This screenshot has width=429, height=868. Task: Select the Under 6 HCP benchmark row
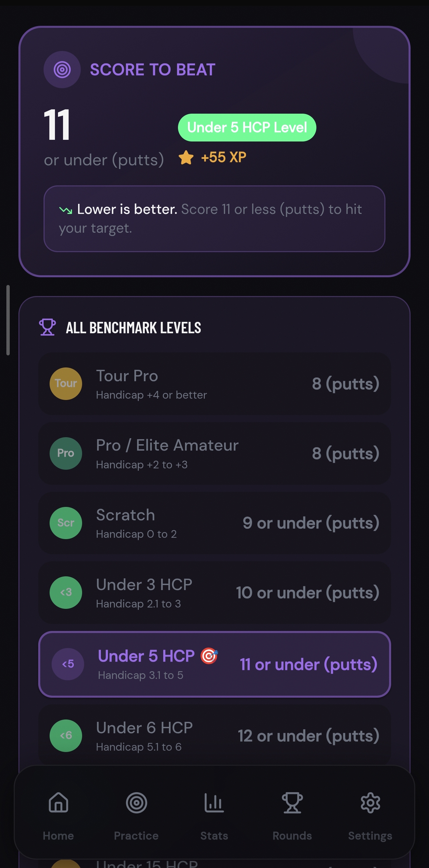(214, 736)
